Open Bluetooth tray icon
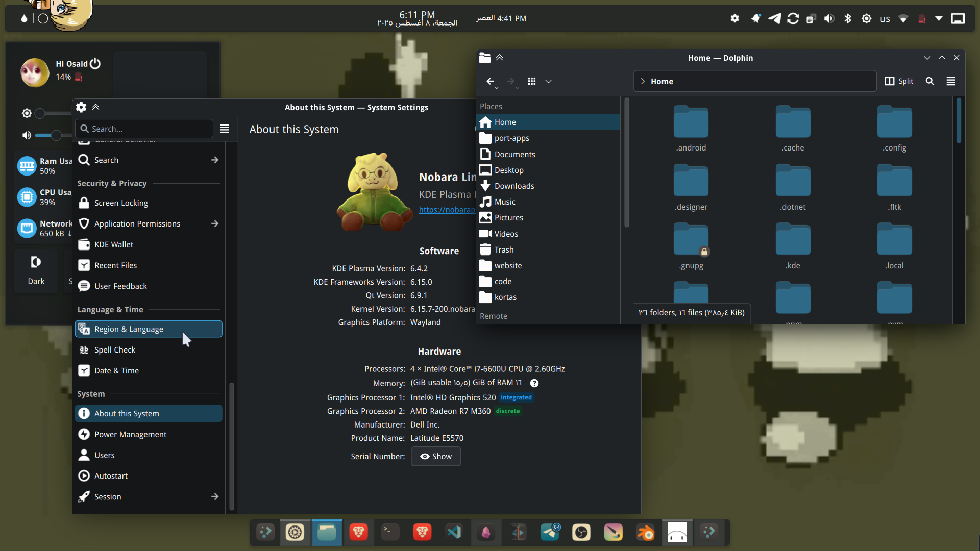Screen dimensions: 980x551 coord(848,19)
